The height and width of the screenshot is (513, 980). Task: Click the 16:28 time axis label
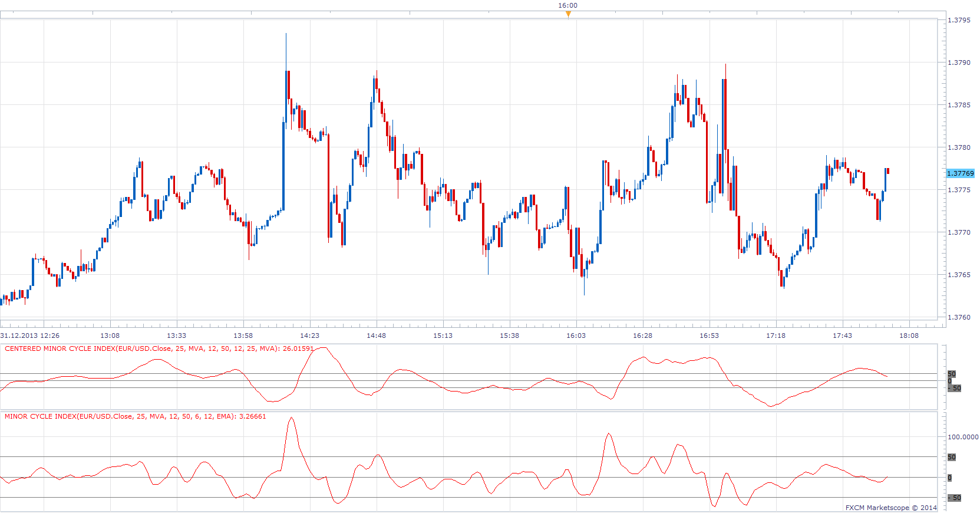[x=642, y=336]
